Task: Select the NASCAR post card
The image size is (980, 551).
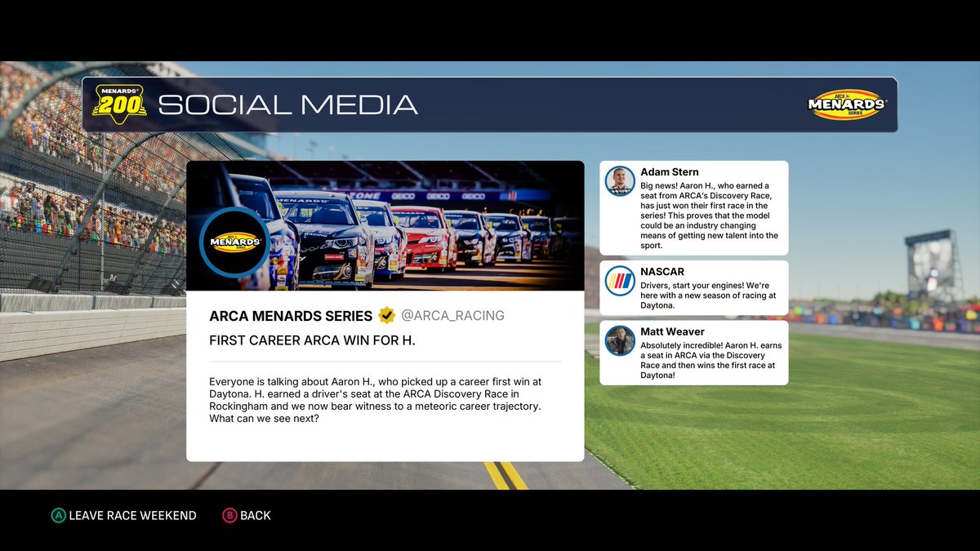Action: click(x=694, y=288)
